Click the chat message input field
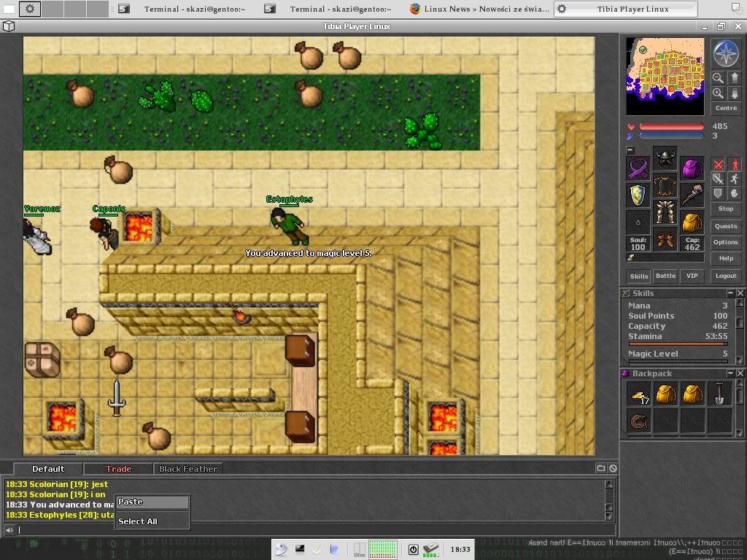Viewport: 747px width, 560px height. (317, 529)
